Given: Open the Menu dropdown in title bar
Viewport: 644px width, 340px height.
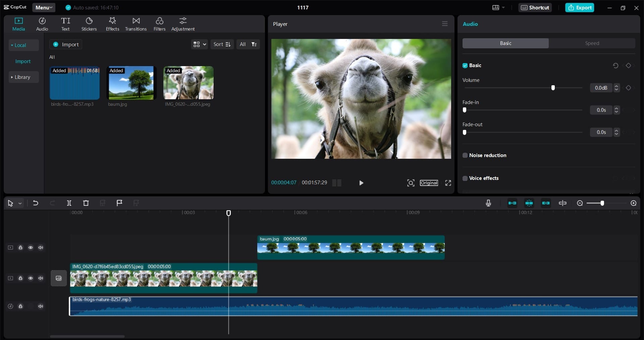Looking at the screenshot, I should (x=44, y=7).
